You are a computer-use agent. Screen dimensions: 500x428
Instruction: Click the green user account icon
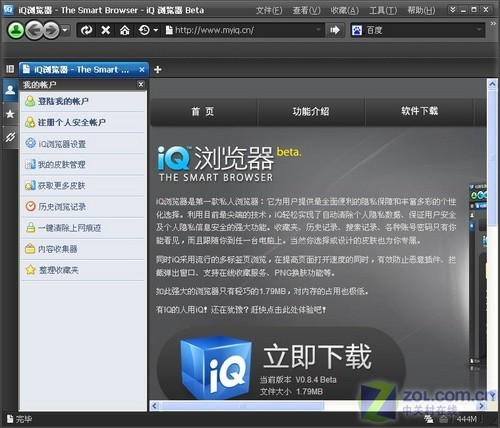[15, 30]
